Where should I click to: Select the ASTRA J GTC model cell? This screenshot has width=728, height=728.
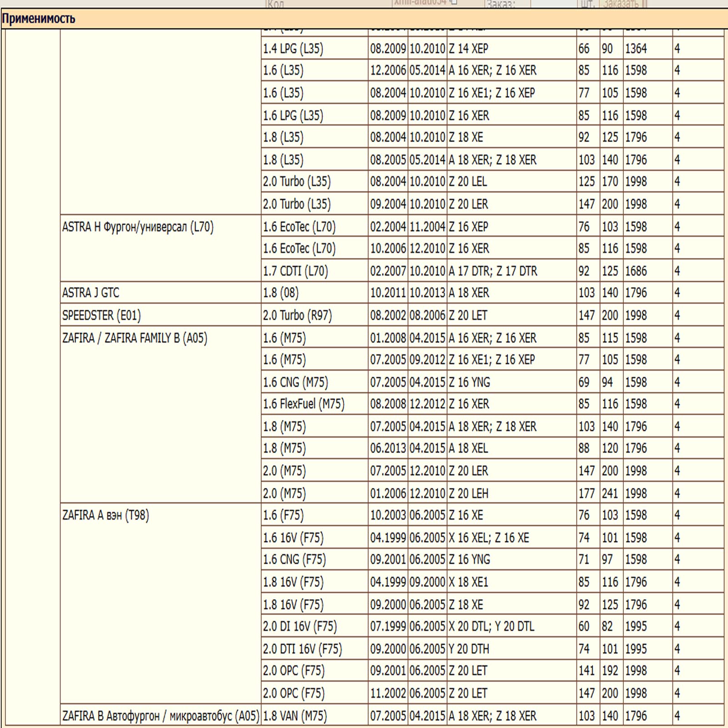[91, 293]
